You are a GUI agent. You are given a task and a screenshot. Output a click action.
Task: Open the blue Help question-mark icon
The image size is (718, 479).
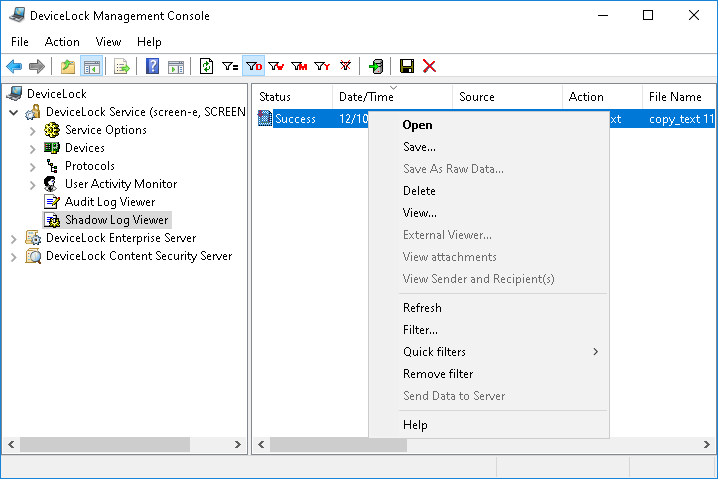click(x=152, y=67)
